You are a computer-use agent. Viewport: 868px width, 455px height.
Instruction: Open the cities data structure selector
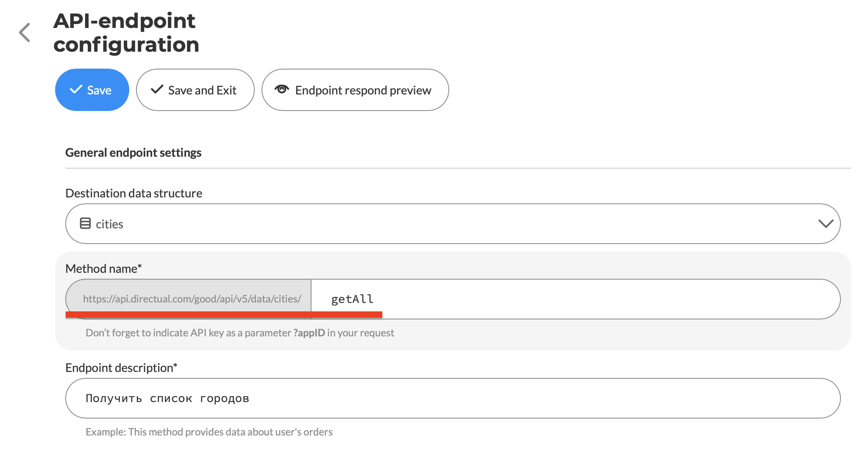tap(453, 224)
